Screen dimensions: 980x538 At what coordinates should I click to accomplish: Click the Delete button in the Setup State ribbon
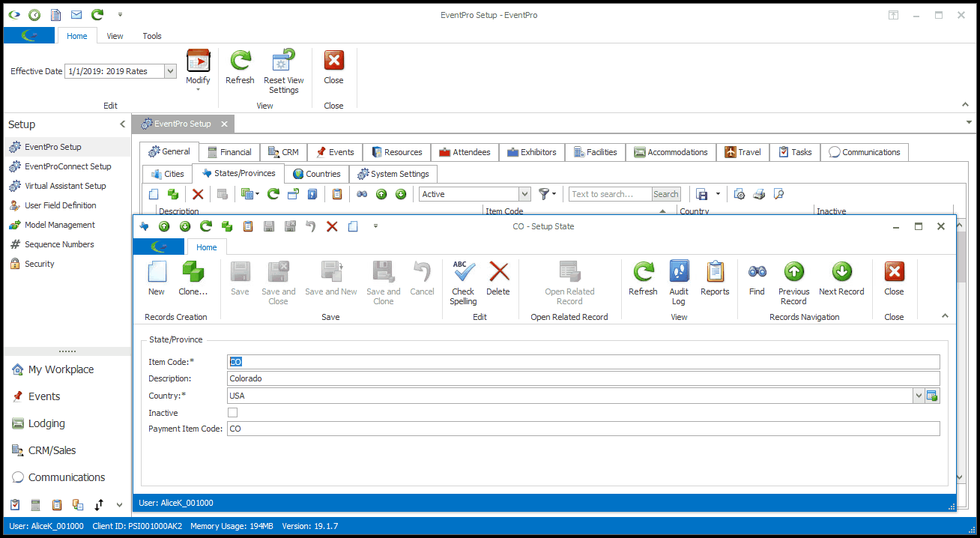coord(498,278)
